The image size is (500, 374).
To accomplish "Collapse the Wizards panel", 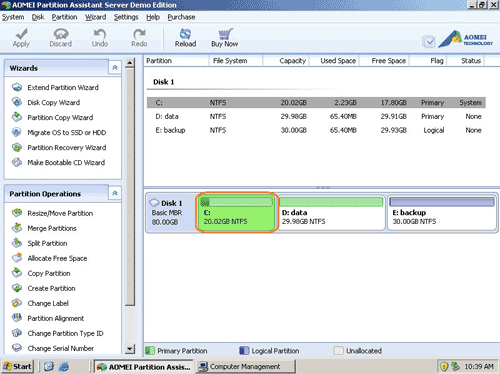I will pos(115,68).
